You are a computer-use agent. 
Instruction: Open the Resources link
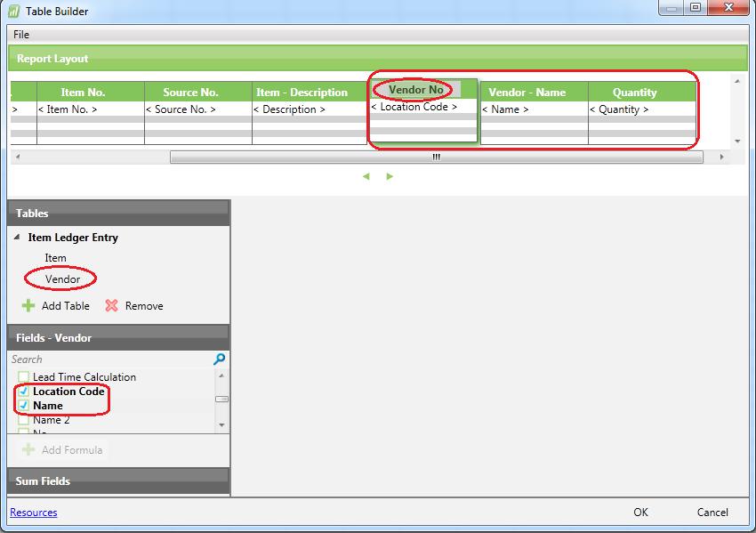[x=34, y=513]
